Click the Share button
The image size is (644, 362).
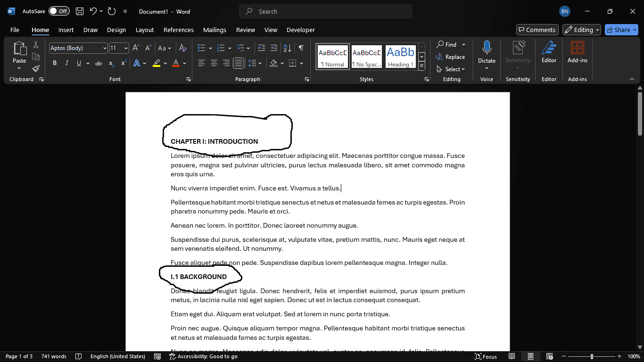(621, 30)
